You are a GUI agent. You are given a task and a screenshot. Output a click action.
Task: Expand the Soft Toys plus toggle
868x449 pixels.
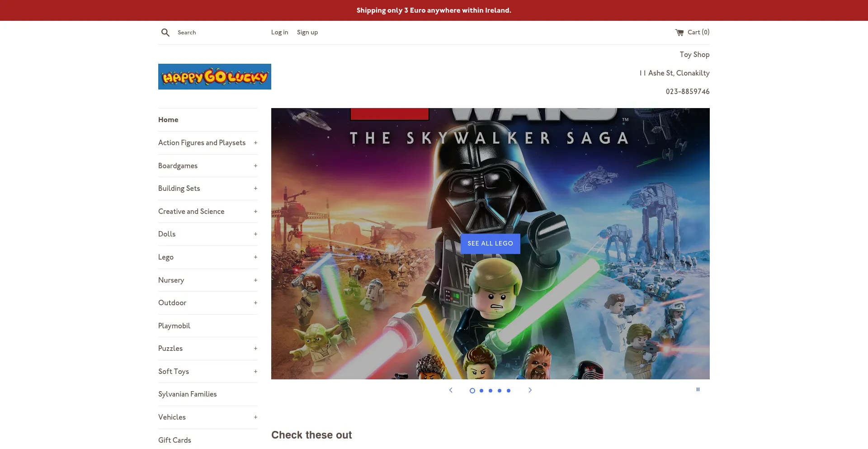click(255, 372)
